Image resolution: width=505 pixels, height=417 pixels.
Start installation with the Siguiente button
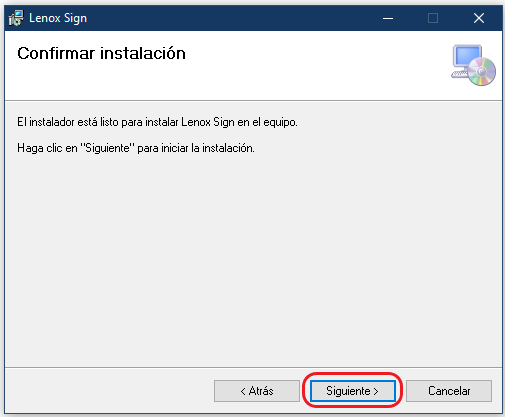pyautogui.click(x=353, y=391)
